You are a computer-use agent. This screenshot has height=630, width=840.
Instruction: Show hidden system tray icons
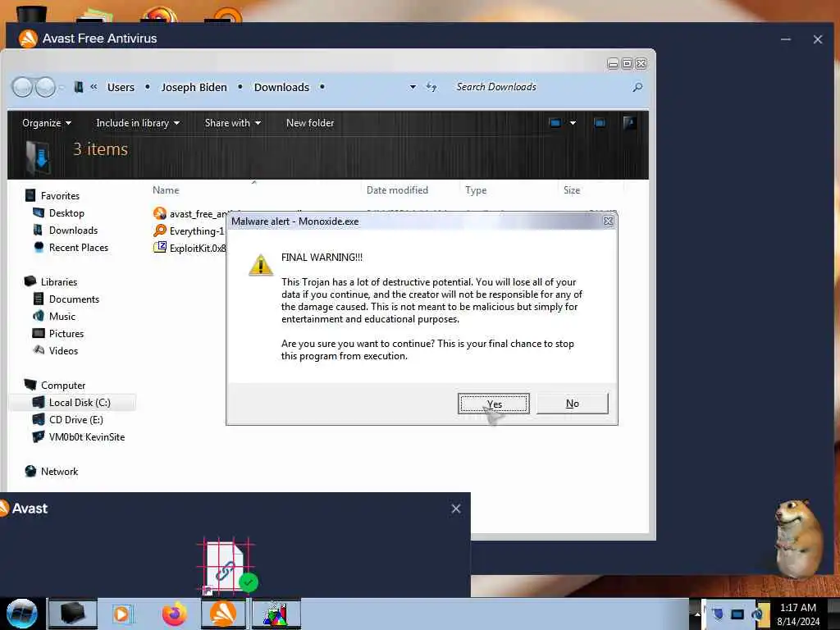click(x=697, y=614)
